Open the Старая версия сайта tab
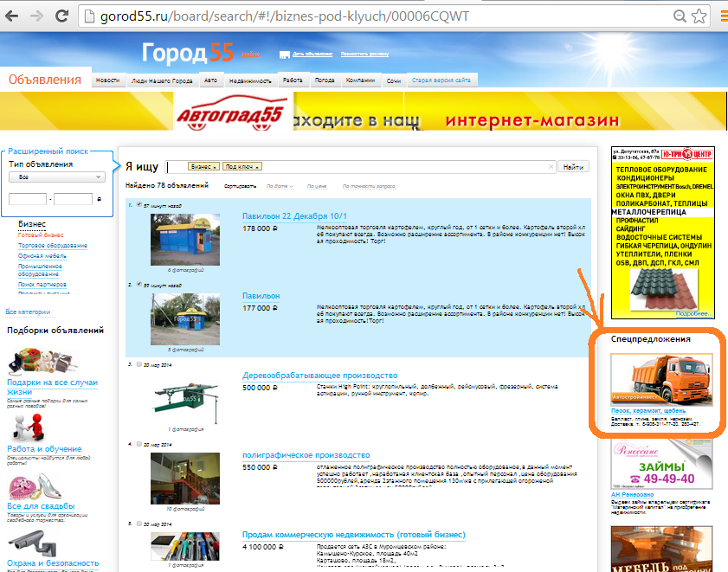The image size is (728, 572). pyautogui.click(x=441, y=80)
